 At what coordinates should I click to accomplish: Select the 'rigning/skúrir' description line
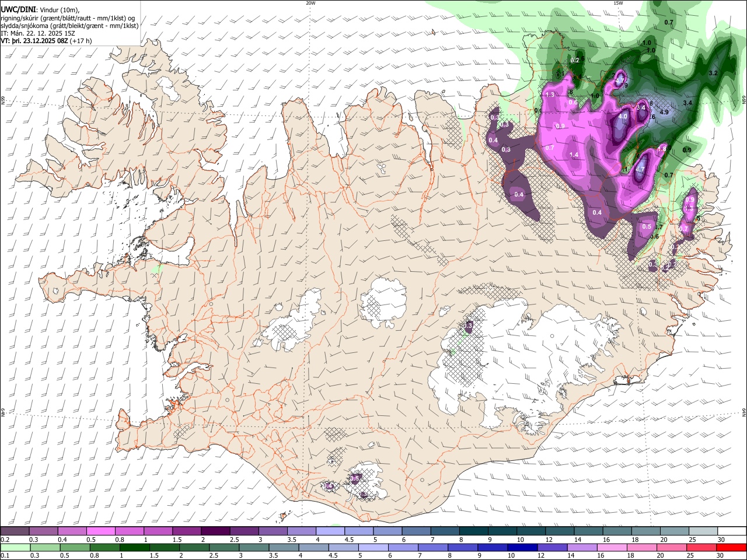coord(68,18)
